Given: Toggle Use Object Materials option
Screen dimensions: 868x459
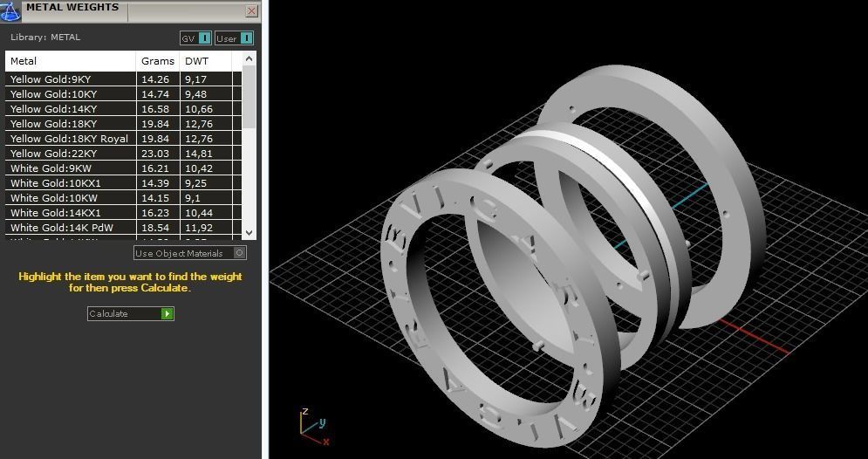Looking at the screenshot, I should point(190,253).
